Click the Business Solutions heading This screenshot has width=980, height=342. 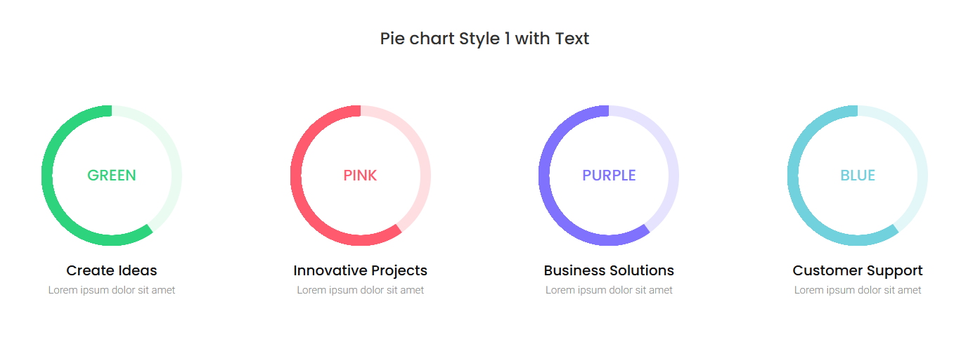609,270
